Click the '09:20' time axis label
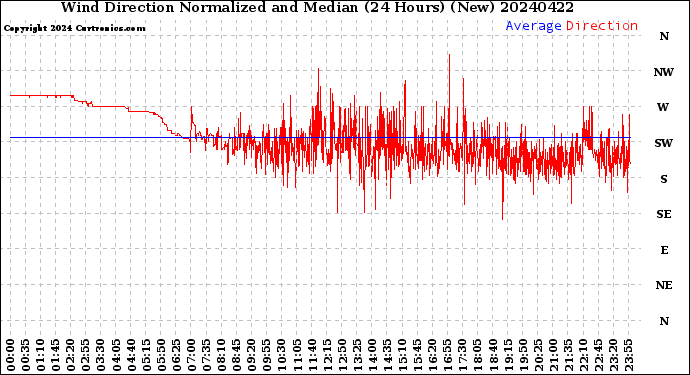This screenshot has width=690, height=375. [x=251, y=355]
